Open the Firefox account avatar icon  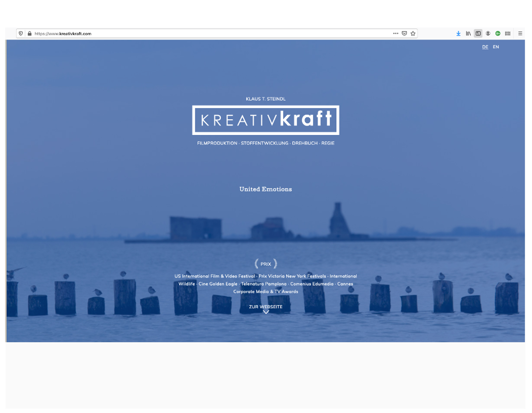[x=488, y=33]
